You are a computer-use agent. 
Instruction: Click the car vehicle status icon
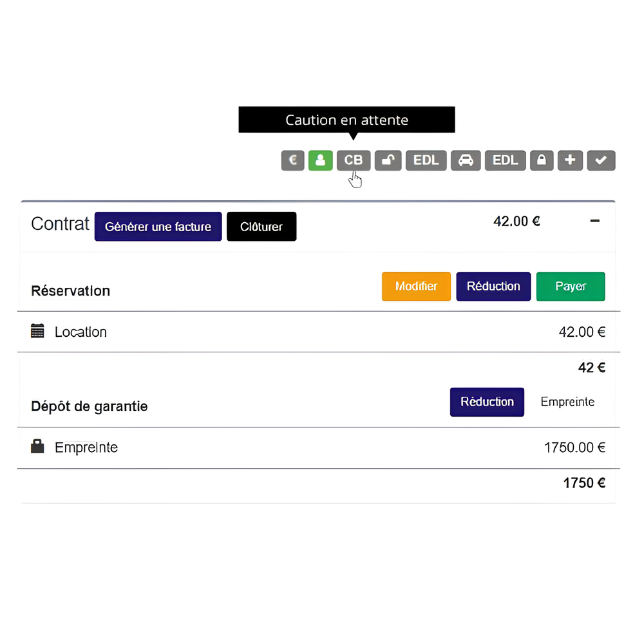pyautogui.click(x=466, y=160)
